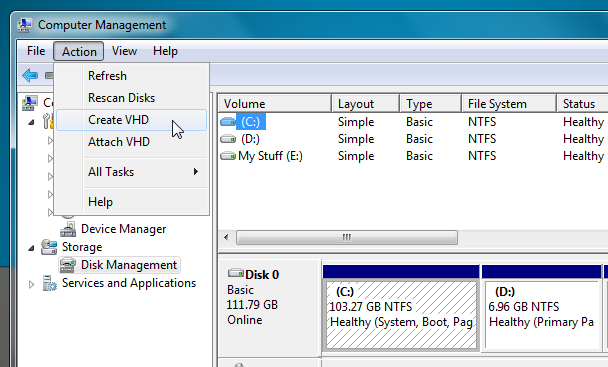
Task: Select Storage tree item label
Action: coord(82,247)
